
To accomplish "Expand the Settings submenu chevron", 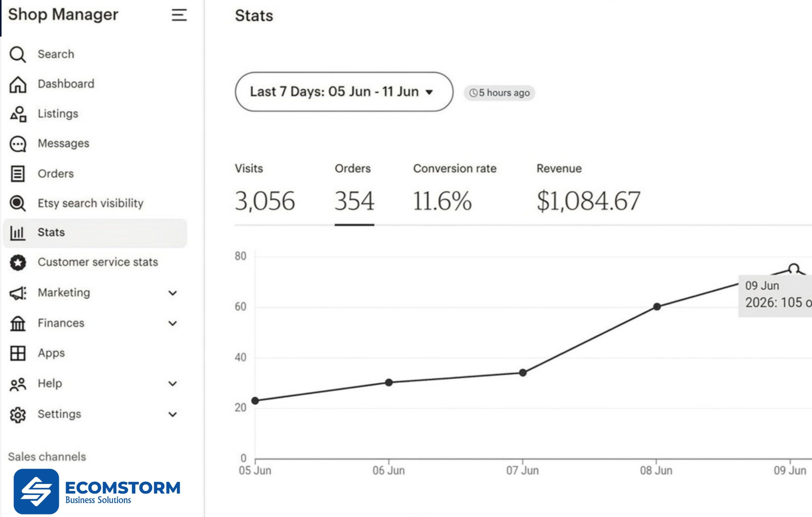I will click(x=173, y=414).
